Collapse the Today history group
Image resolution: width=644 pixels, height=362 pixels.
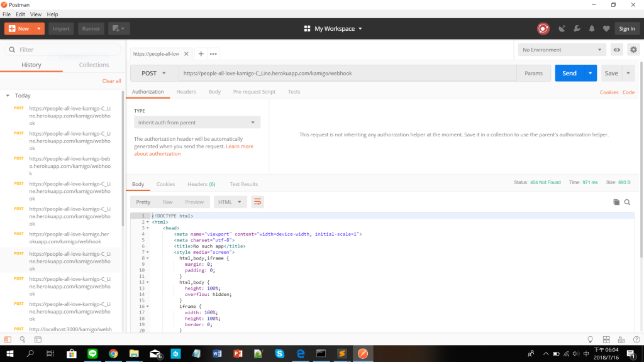pyautogui.click(x=8, y=96)
